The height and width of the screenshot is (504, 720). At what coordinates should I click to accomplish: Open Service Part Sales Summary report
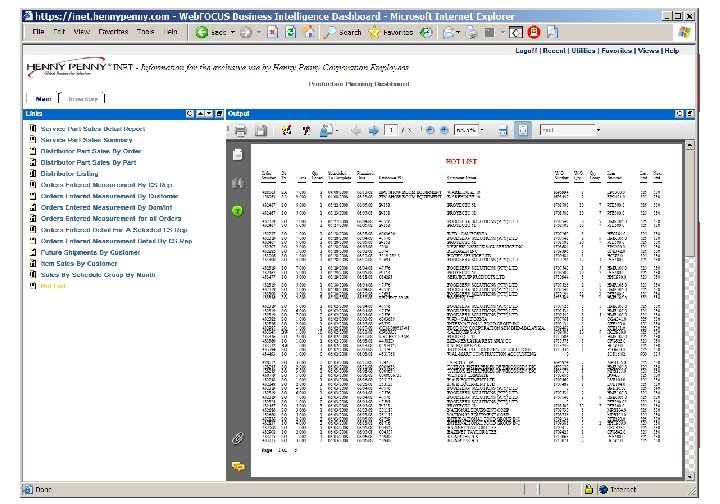(x=86, y=140)
